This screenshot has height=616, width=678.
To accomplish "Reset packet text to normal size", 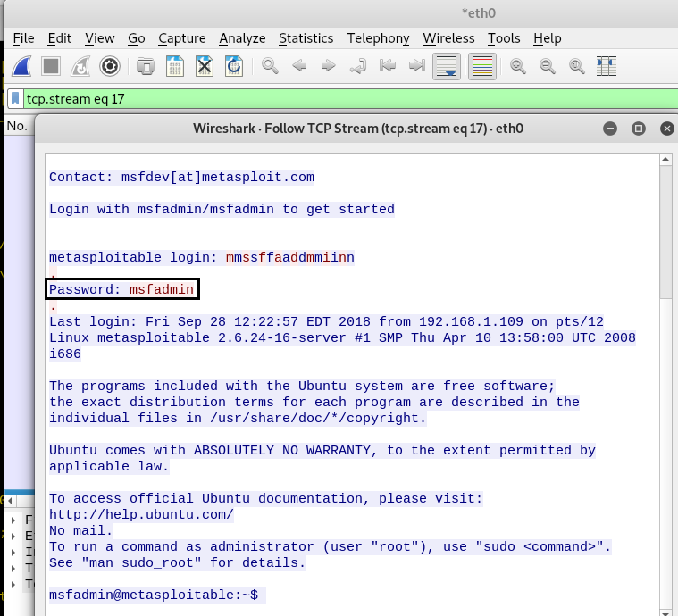I will (x=576, y=67).
